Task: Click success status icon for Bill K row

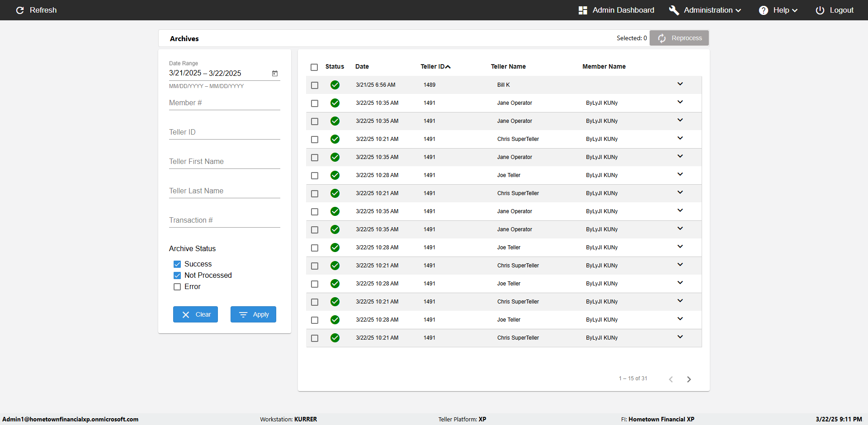Action: click(335, 85)
